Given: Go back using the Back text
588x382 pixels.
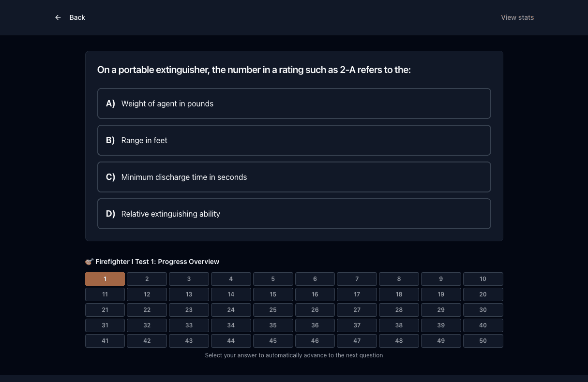Looking at the screenshot, I should tap(77, 17).
